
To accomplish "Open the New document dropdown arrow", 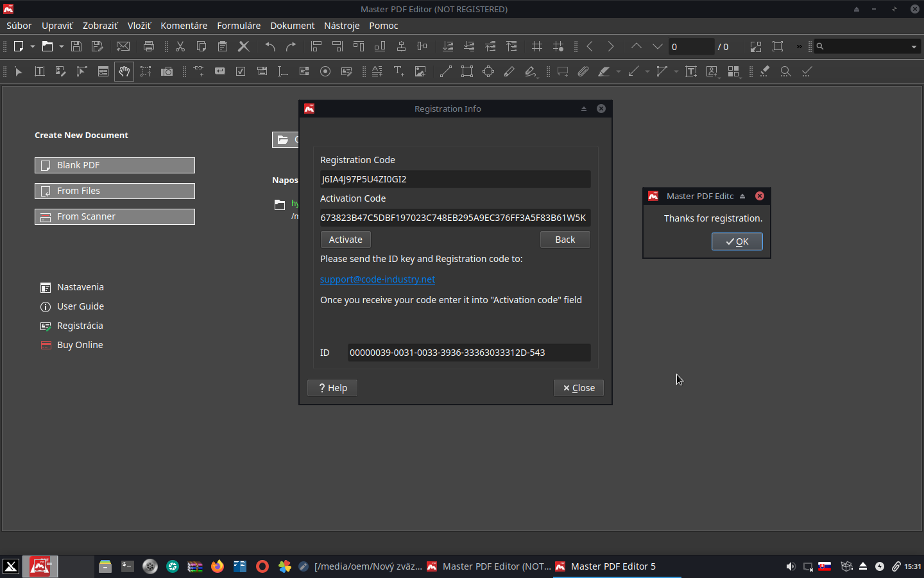I will tap(33, 46).
